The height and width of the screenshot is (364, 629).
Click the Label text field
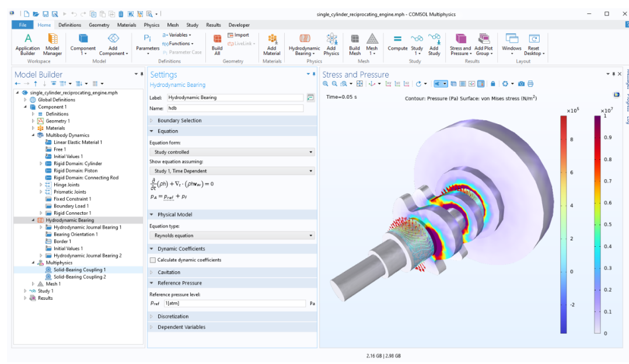click(x=235, y=98)
